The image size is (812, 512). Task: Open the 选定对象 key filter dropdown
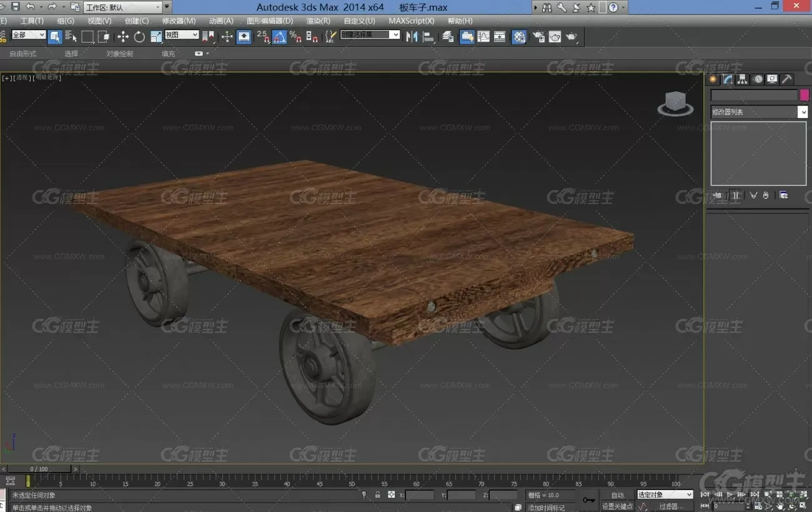pyautogui.click(x=665, y=494)
